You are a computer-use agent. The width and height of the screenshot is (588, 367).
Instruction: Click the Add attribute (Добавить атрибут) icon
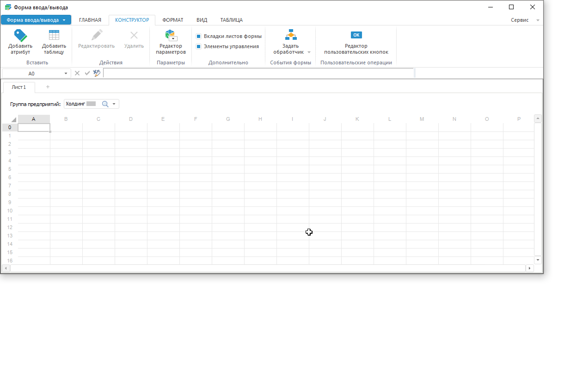20,35
